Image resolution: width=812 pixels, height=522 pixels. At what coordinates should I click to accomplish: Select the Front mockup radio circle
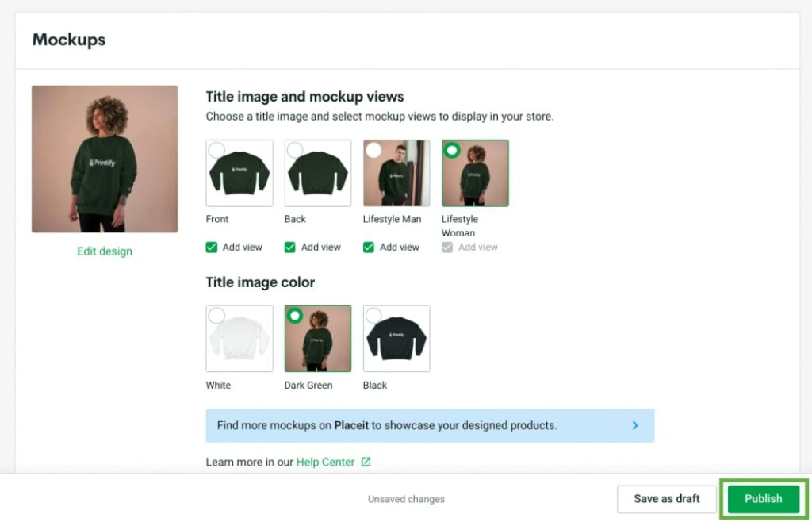(x=216, y=149)
